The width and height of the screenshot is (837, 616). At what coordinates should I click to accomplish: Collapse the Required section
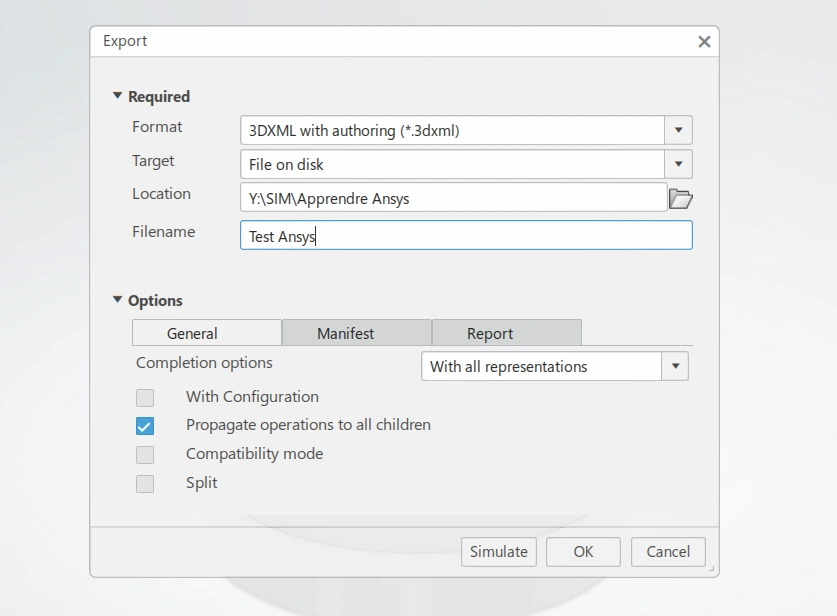[x=118, y=97]
